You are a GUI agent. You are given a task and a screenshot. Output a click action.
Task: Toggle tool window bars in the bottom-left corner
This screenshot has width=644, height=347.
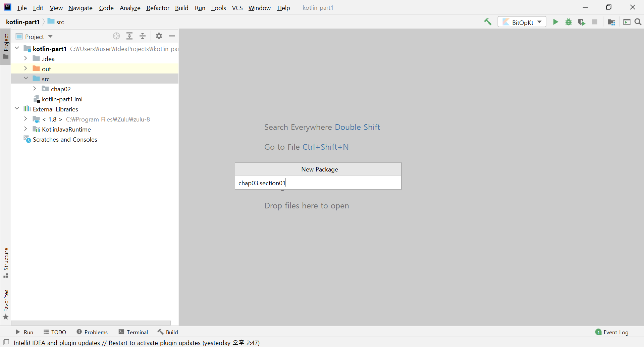(x=6, y=342)
